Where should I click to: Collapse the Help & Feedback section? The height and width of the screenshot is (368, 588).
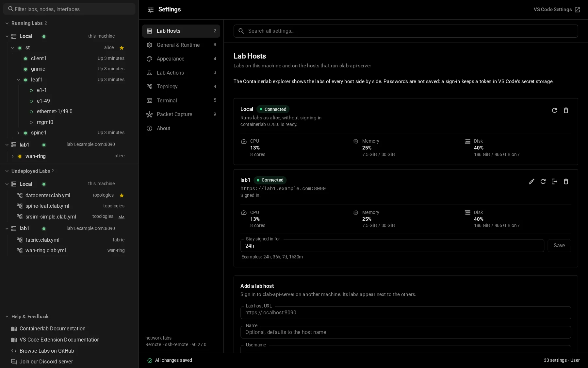pyautogui.click(x=7, y=317)
